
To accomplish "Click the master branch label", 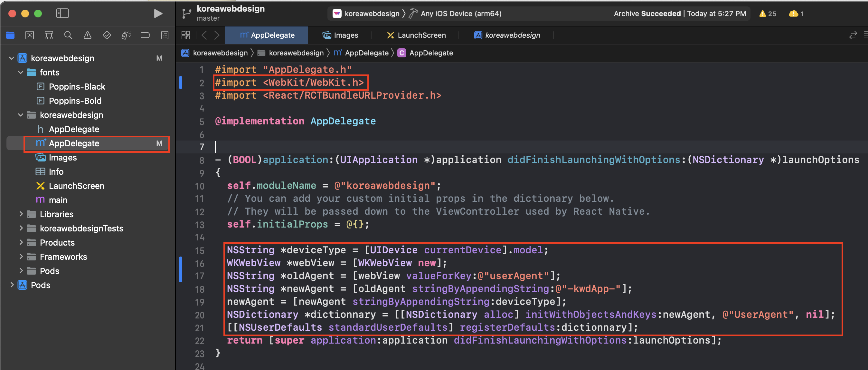I will pyautogui.click(x=208, y=18).
